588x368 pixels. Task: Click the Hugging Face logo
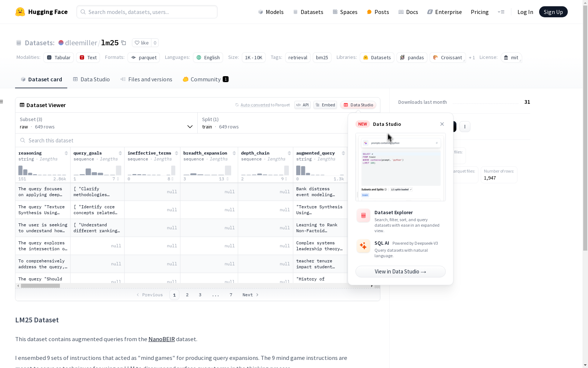(42, 12)
